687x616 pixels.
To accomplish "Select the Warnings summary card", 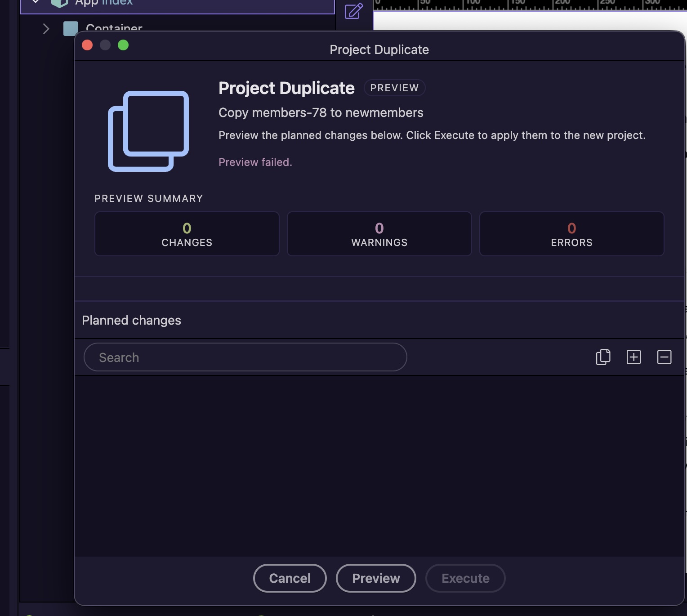I will (379, 234).
